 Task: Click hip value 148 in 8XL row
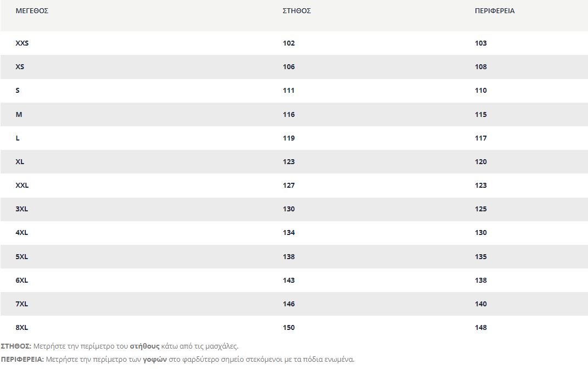[481, 327]
